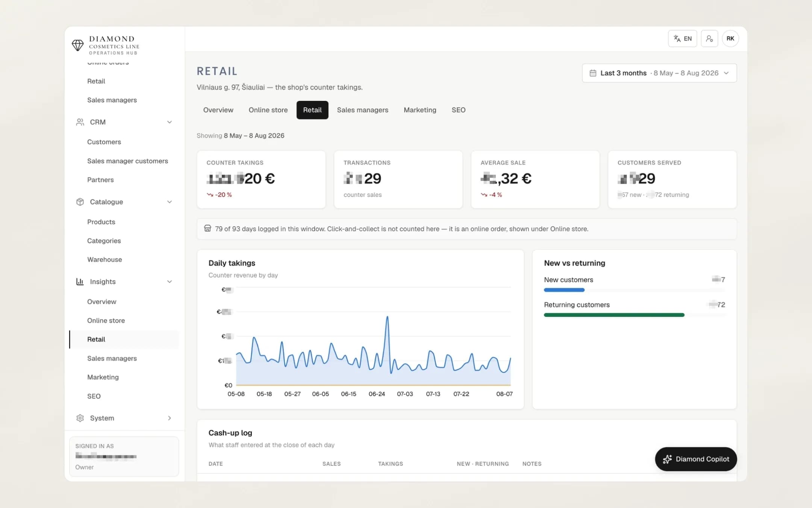Viewport: 812px width, 508px height.
Task: Click the TAKINGS column header in Cash-up log
Action: [x=390, y=464]
